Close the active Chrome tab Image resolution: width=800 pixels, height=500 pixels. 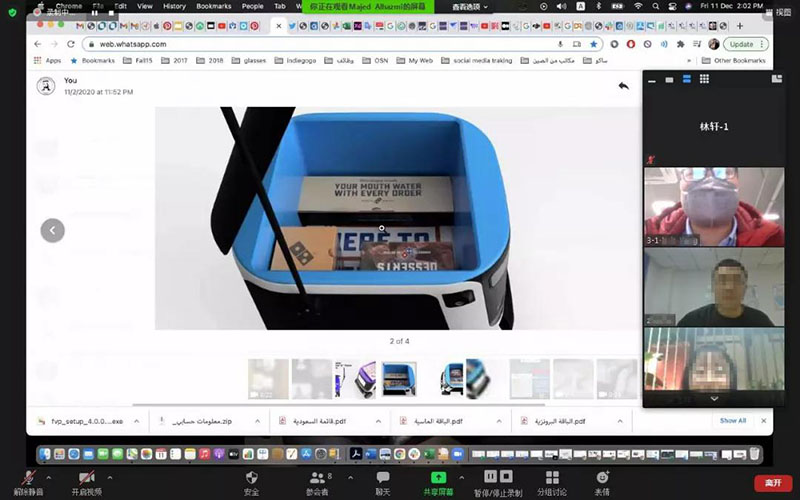pyautogui.click(x=279, y=26)
